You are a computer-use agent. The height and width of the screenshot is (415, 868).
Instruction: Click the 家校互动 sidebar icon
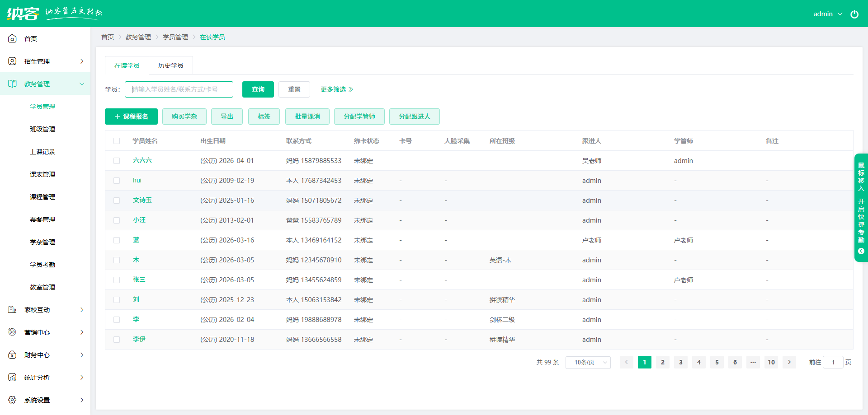pyautogui.click(x=13, y=310)
